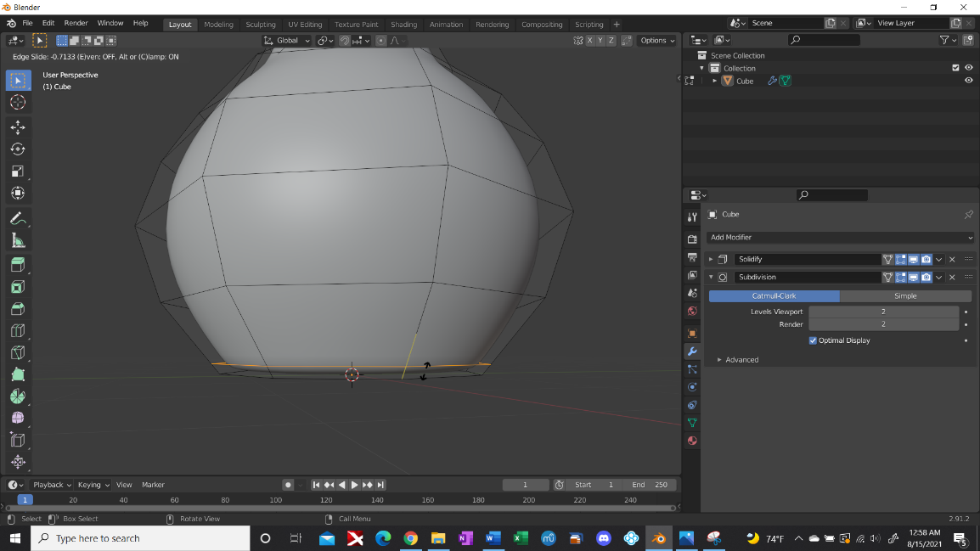Adjust Render levels value field
Image resolution: width=980 pixels, height=551 pixels.
(883, 324)
